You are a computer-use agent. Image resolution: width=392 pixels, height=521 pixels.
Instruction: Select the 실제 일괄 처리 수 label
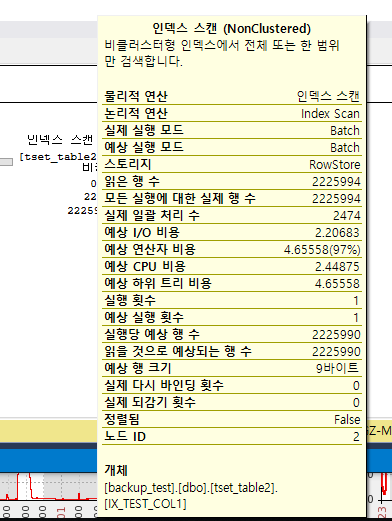pos(152,215)
